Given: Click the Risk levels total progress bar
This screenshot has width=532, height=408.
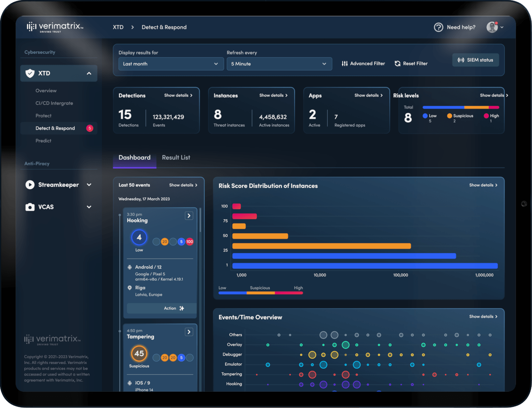Looking at the screenshot, I should 461,107.
